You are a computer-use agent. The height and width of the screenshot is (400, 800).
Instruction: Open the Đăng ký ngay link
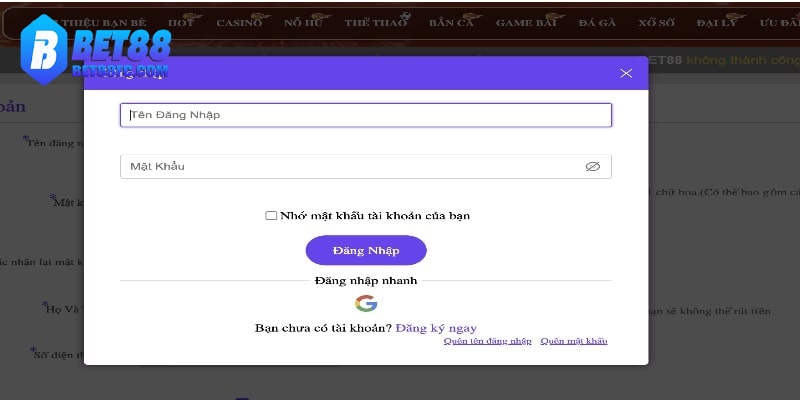[x=436, y=328]
